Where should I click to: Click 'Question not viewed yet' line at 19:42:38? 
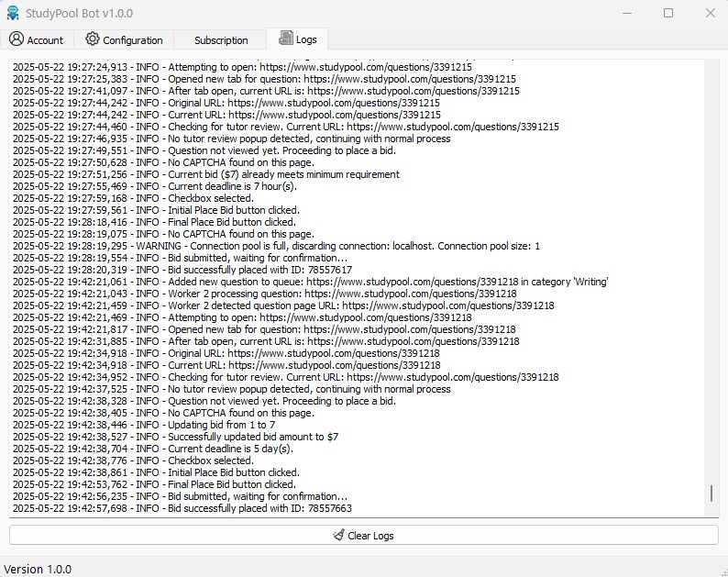coord(204,401)
